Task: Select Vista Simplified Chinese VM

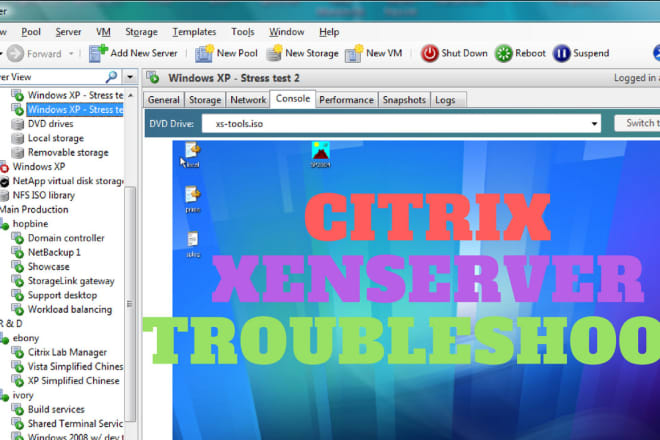Action: [x=75, y=367]
